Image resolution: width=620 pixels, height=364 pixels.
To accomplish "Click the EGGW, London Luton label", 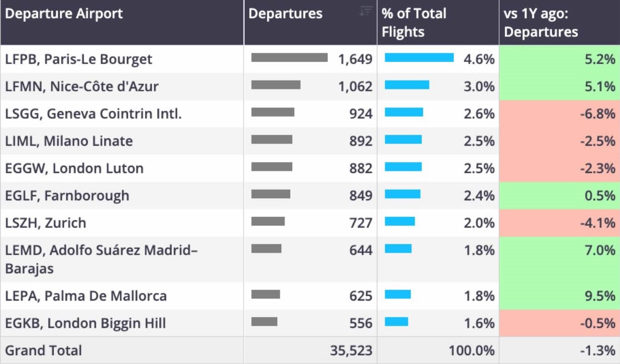I will click(x=74, y=168).
